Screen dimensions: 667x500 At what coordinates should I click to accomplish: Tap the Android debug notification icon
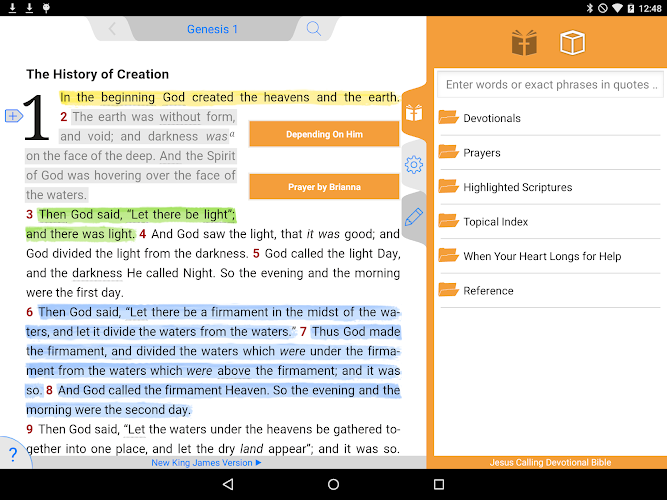pyautogui.click(x=46, y=8)
